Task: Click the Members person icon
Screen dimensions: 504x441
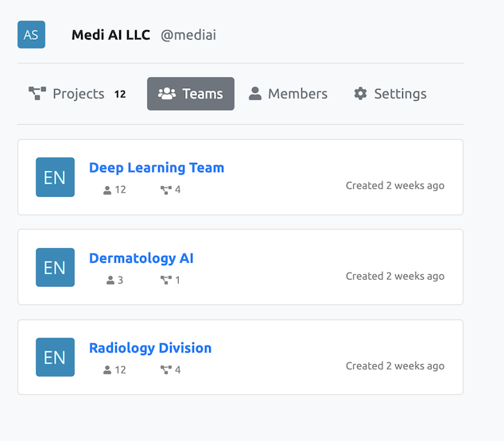Action: coord(255,94)
